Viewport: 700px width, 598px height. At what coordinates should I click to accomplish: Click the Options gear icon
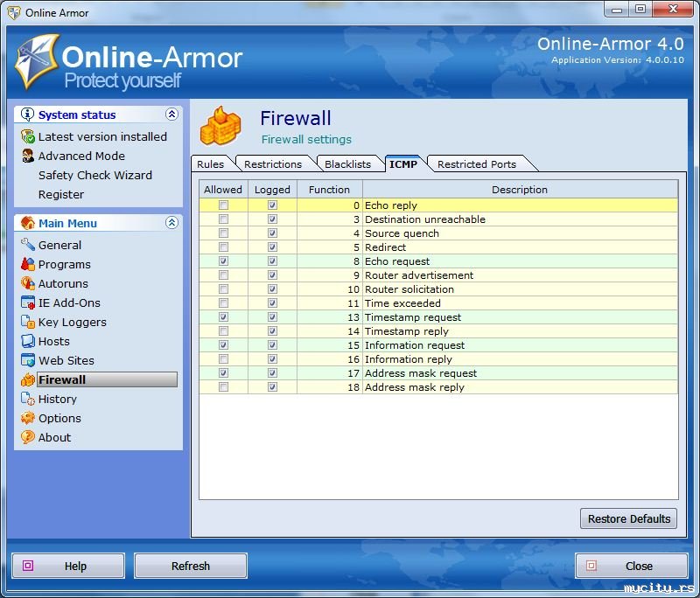point(28,418)
